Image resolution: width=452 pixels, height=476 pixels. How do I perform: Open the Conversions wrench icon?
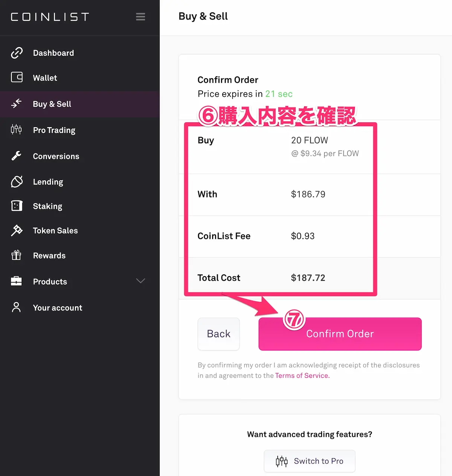[x=17, y=156]
